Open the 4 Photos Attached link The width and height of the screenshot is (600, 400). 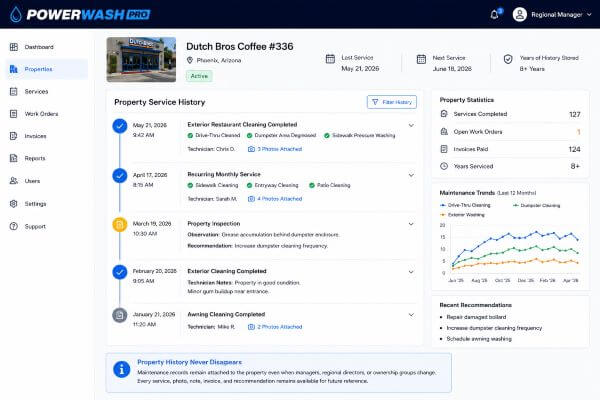275,199
